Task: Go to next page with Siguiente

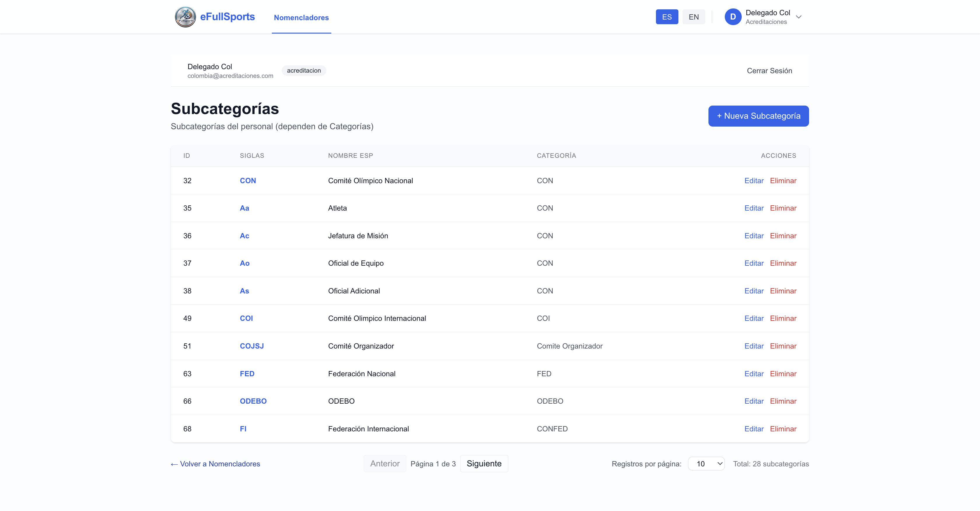Action: (484, 463)
